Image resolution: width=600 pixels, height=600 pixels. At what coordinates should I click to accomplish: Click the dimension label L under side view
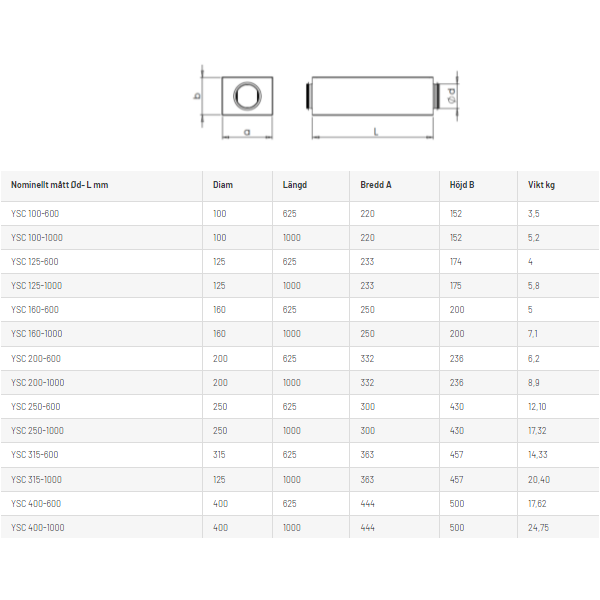point(375,130)
